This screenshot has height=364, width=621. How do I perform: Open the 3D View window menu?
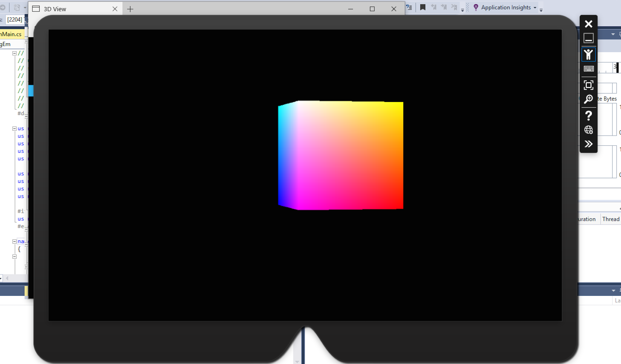coord(36,9)
